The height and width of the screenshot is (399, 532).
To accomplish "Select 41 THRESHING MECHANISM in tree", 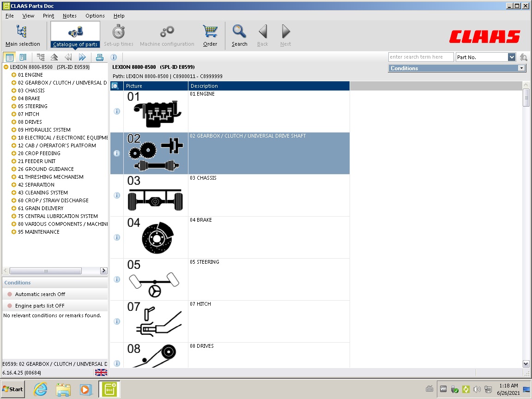I will point(54,177).
